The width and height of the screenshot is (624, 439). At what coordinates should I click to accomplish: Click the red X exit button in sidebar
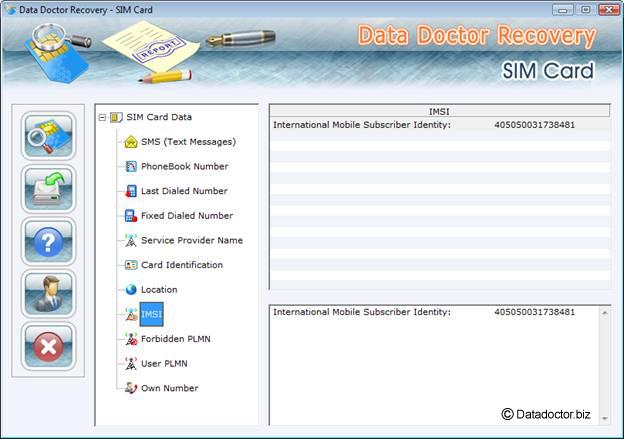pyautogui.click(x=48, y=346)
